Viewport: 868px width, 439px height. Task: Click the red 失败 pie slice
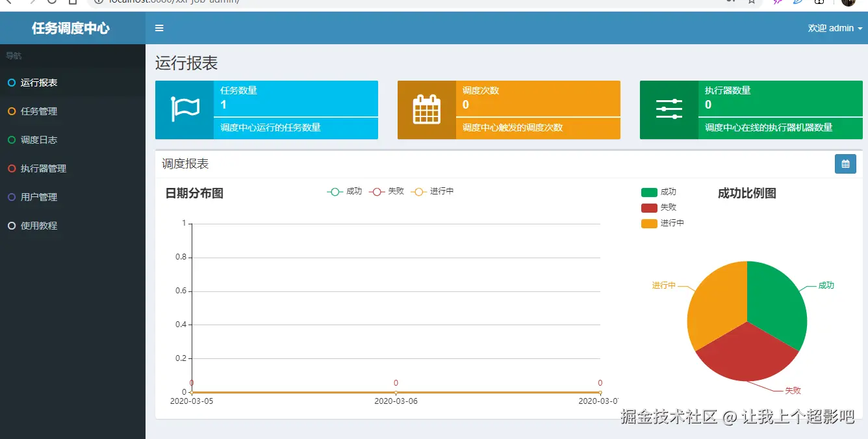pyautogui.click(x=747, y=354)
